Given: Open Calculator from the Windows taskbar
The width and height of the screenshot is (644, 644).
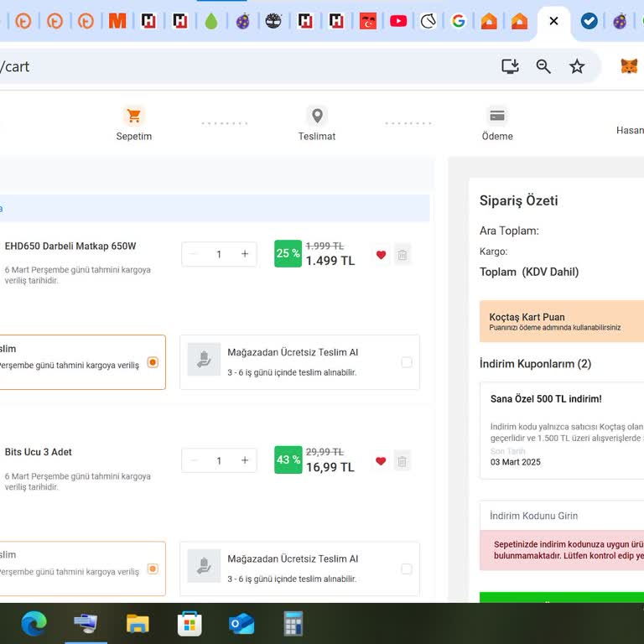Looking at the screenshot, I should click(293, 624).
